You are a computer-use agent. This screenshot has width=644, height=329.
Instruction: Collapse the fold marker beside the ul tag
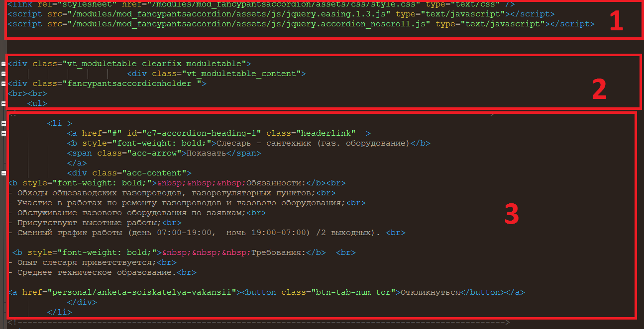click(x=3, y=103)
